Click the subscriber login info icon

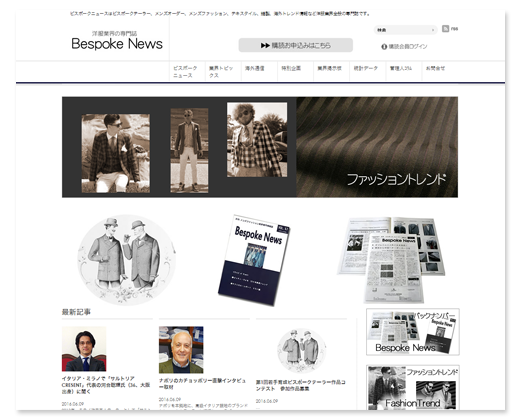pyautogui.click(x=384, y=47)
